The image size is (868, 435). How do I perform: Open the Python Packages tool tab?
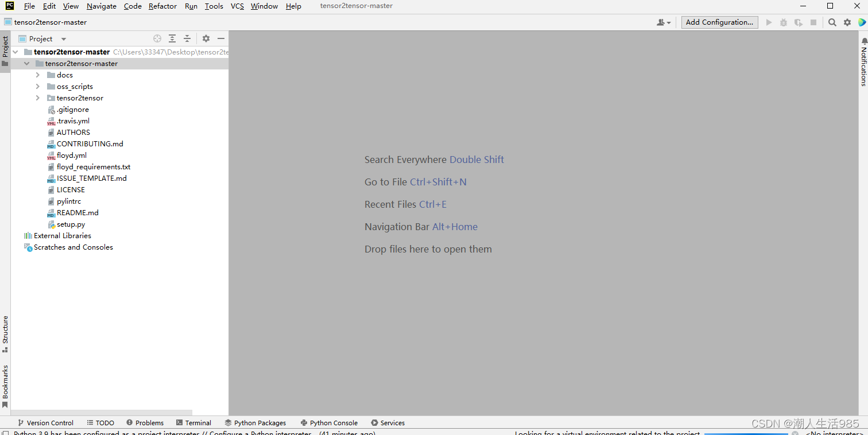[255, 423]
